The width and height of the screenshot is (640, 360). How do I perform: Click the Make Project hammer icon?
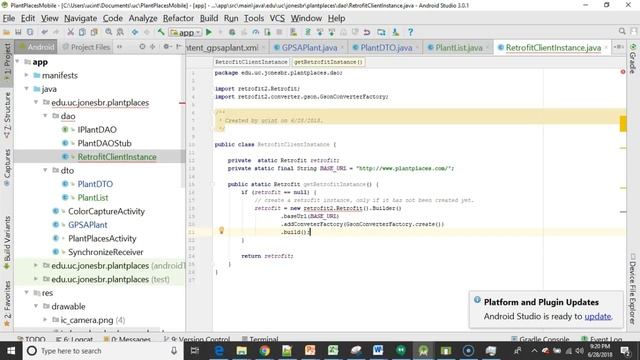click(x=161, y=32)
